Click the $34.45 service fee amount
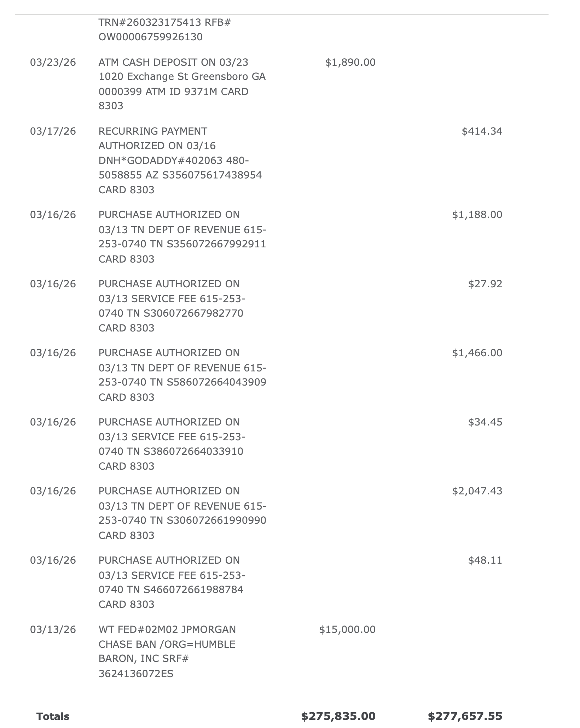 click(485, 422)
